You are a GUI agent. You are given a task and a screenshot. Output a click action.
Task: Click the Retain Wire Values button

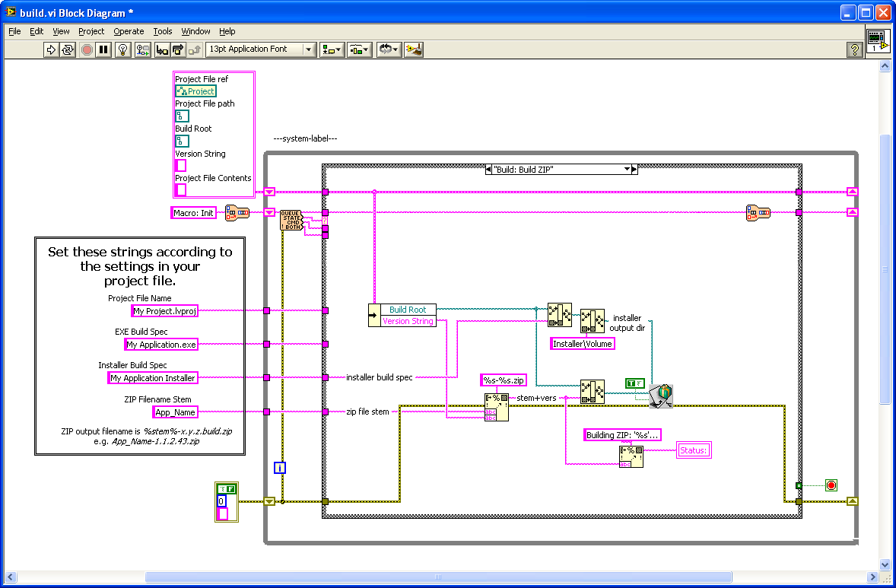pyautogui.click(x=141, y=49)
